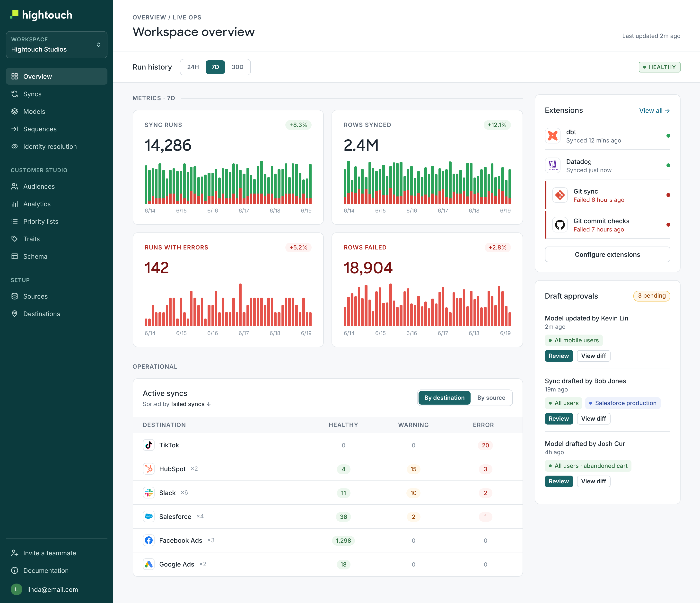Click the Hightouch logo icon
700x603 pixels.
(x=14, y=15)
